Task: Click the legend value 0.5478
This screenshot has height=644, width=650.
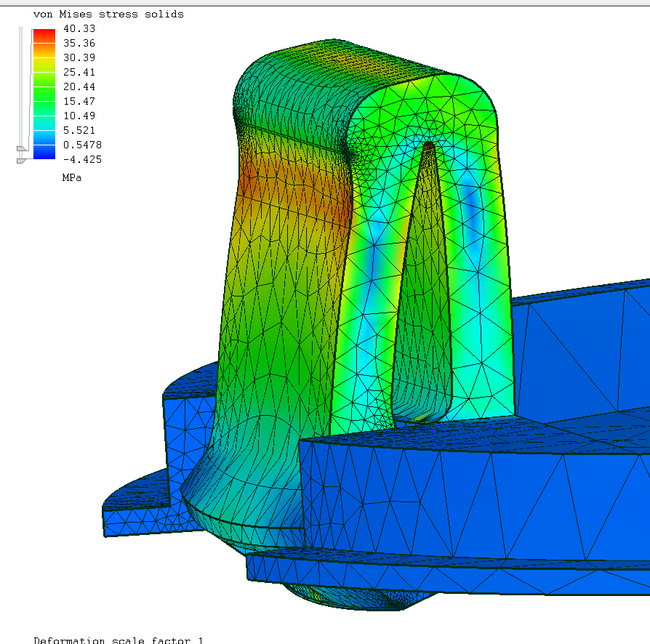Action: (82, 145)
